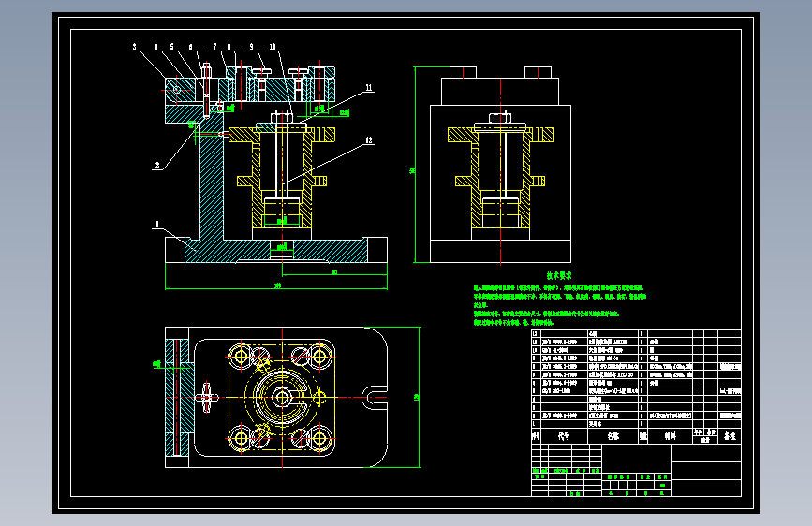This screenshot has height=526, width=812.
Task: Select part balloon number 6
Action: 190,47
